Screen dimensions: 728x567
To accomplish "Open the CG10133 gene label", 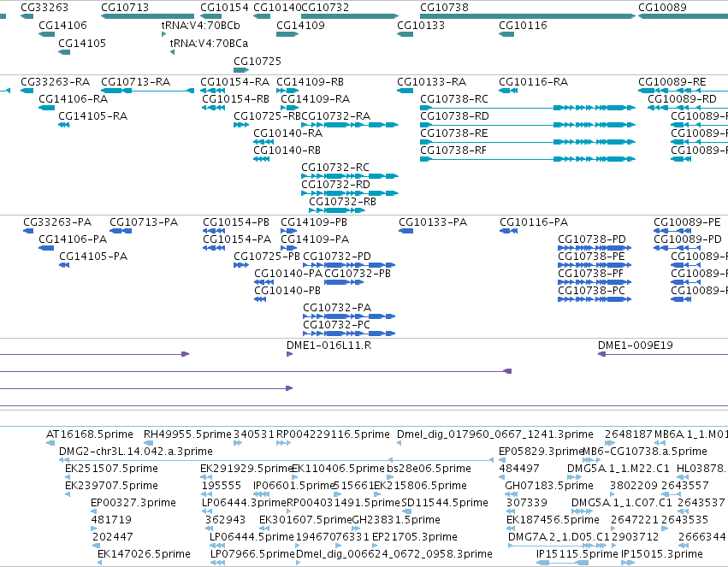I will pos(421,26).
